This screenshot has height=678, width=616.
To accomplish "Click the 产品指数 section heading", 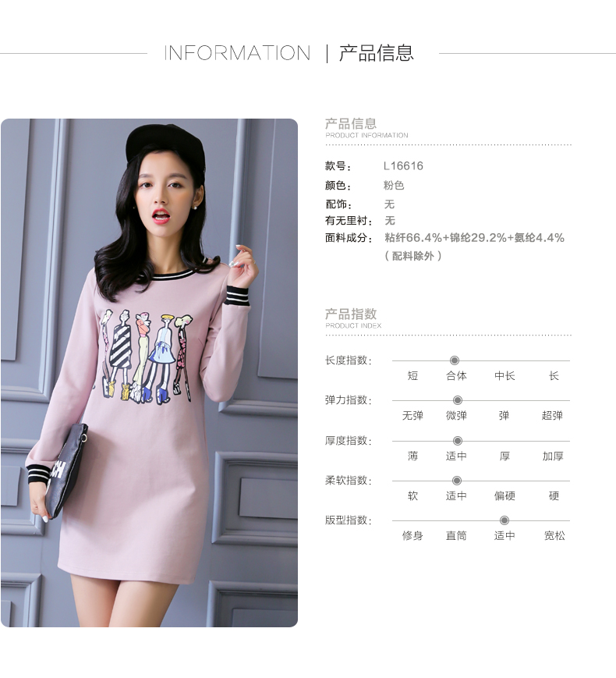I will pyautogui.click(x=351, y=314).
